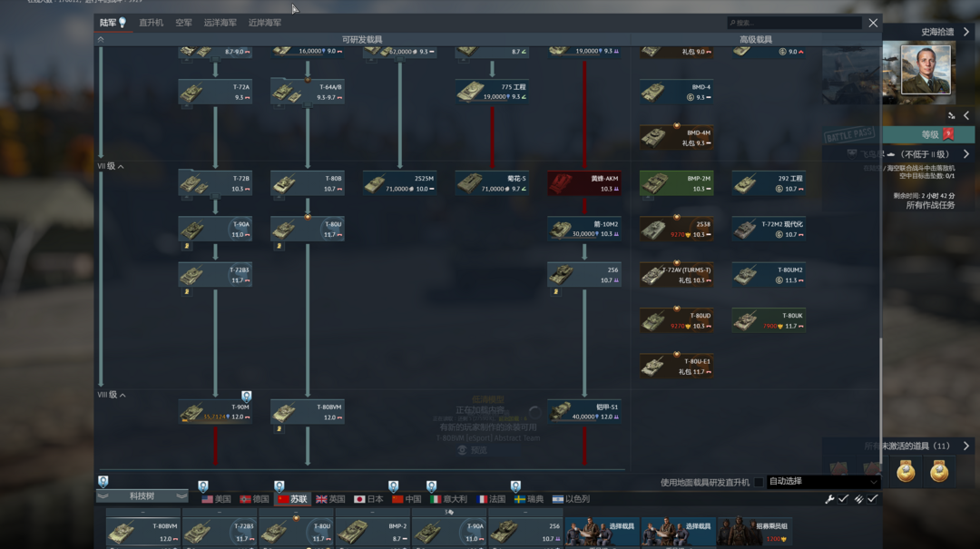Select the T-72A tank in research tree

(215, 92)
